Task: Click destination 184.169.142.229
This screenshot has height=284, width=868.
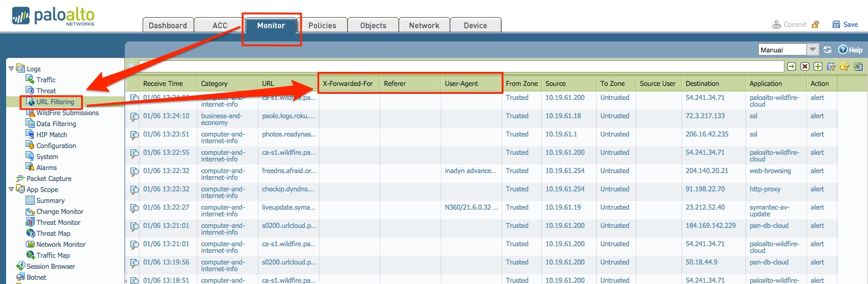Action: [x=711, y=225]
